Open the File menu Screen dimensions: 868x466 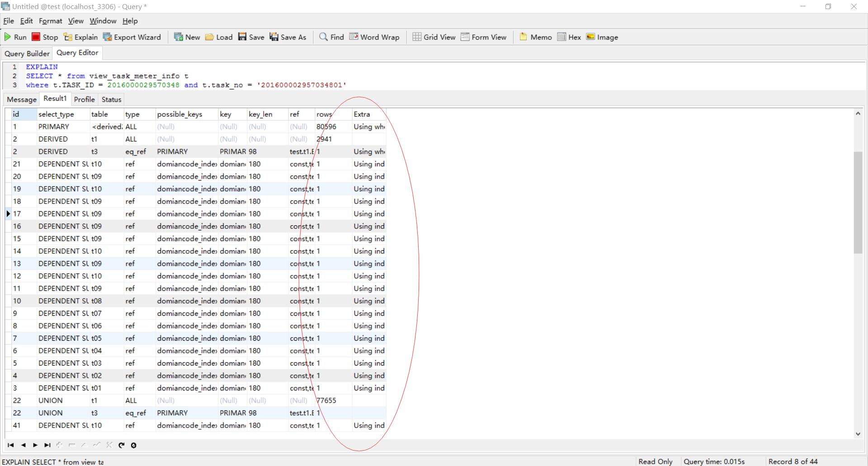tap(9, 21)
